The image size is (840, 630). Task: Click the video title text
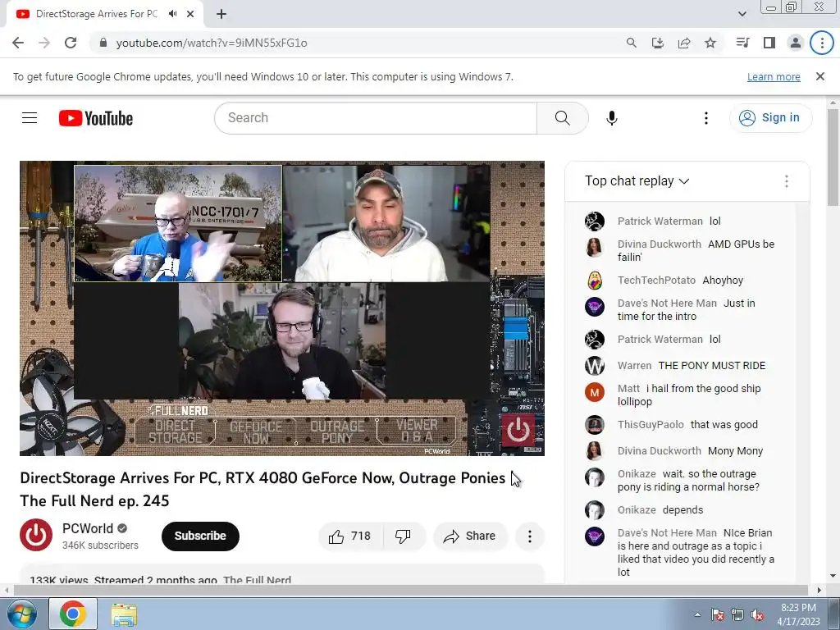point(262,489)
